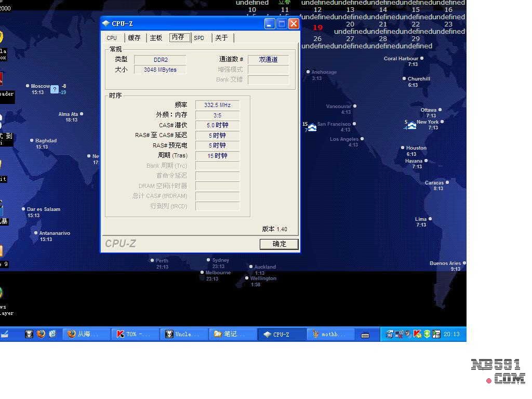Image resolution: width=532 pixels, height=399 pixels.
Task: Open Windows Media Player desktop shortcut
Action: tap(1, 294)
